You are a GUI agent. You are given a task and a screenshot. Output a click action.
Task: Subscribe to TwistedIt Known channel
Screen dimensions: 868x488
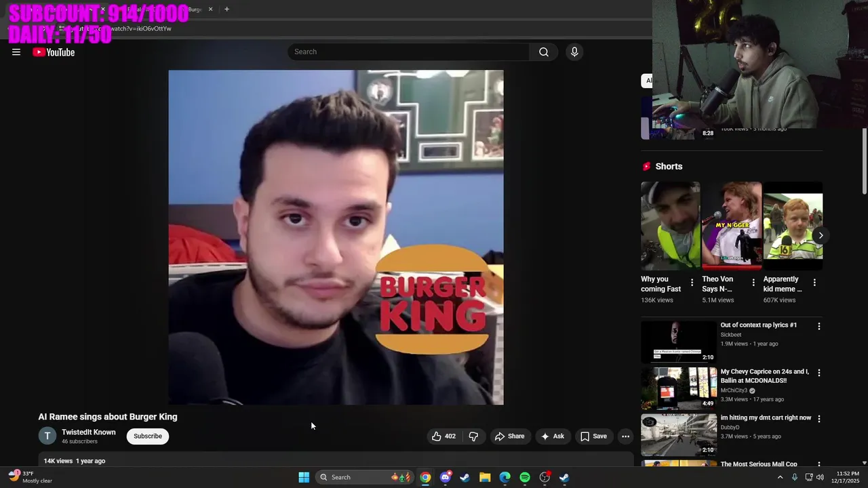point(148,436)
